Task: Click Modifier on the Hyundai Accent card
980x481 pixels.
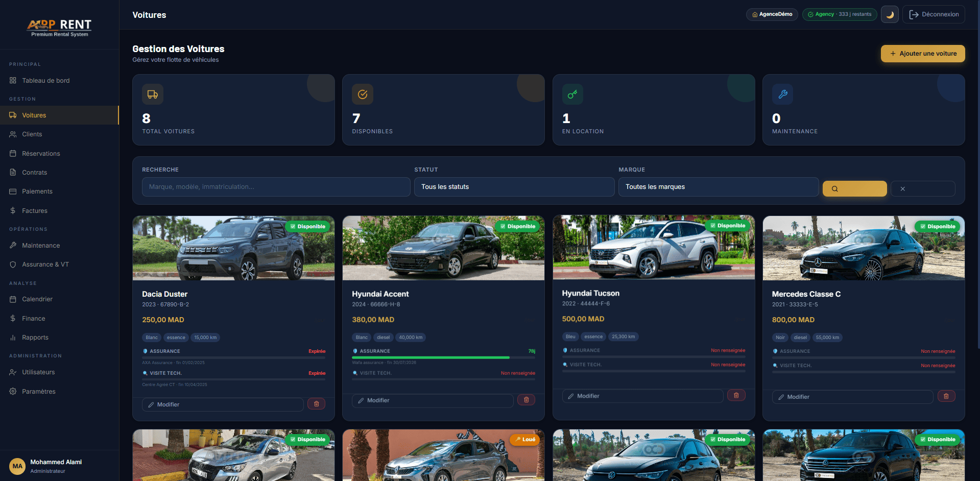Action: point(433,400)
